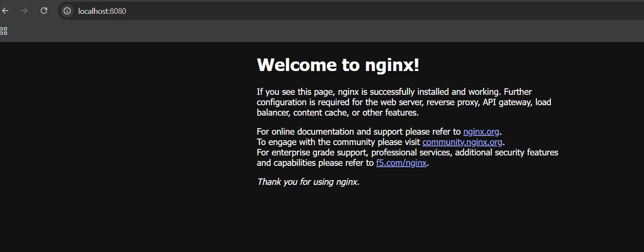Follow the f5.com/nginx link

(x=401, y=163)
